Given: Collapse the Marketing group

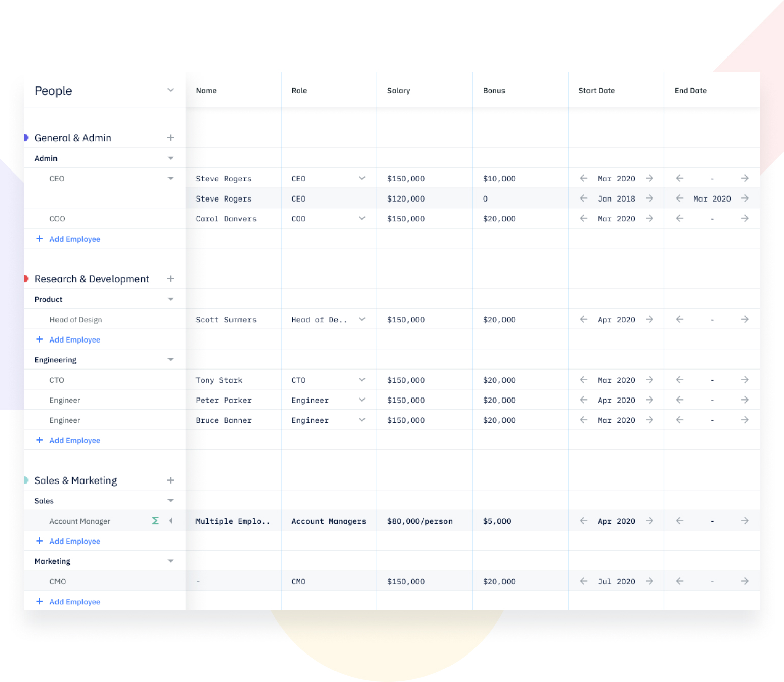Looking at the screenshot, I should coord(171,561).
